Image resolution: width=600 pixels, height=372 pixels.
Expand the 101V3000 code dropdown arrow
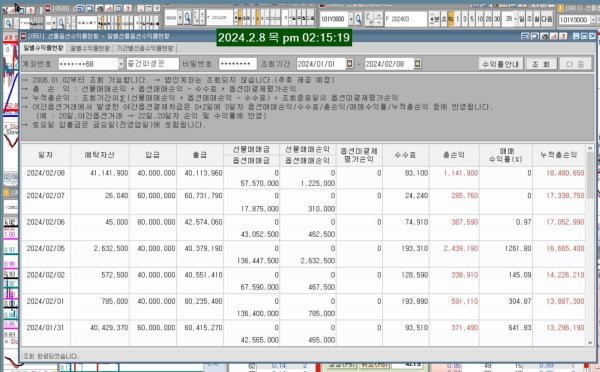coord(351,19)
